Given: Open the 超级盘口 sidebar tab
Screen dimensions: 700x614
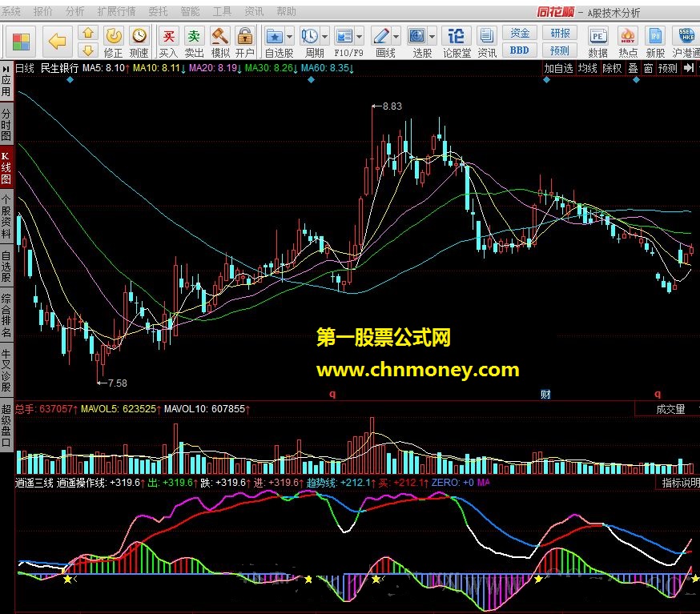Looking at the screenshot, I should 6,425.
